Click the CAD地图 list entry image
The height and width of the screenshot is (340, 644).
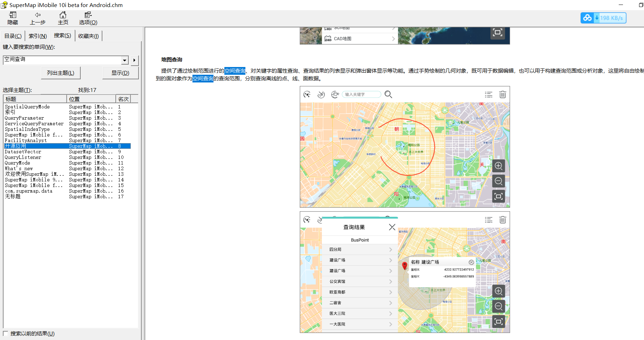point(360,39)
